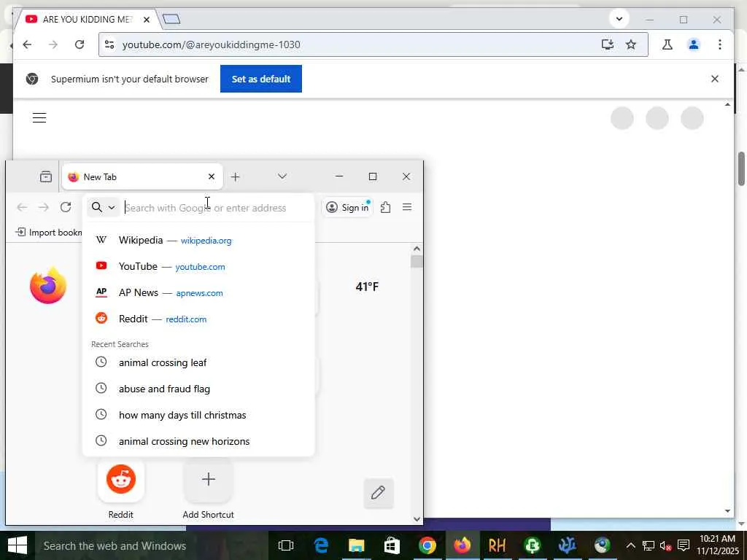Select recent search animal crossing new horizons
Screen dimensions: 747x560
pyautogui.click(x=198, y=441)
